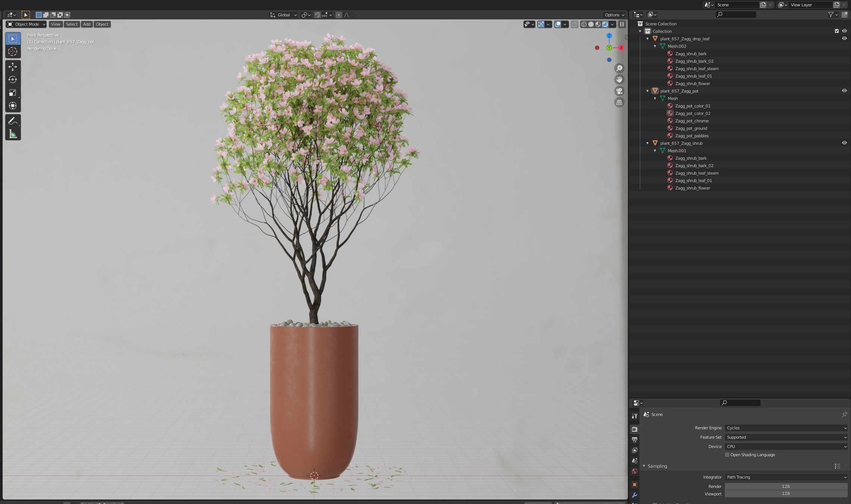Hide plant_657_Zagg_pot in viewport
Viewport: 851px width, 504px height.
(x=844, y=91)
